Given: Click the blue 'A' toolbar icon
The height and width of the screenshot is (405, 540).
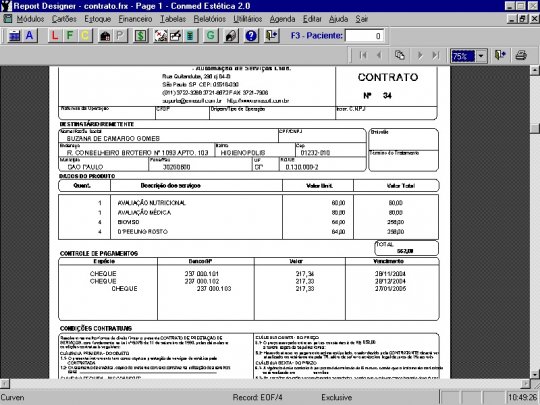Looking at the screenshot, I should point(30,35).
